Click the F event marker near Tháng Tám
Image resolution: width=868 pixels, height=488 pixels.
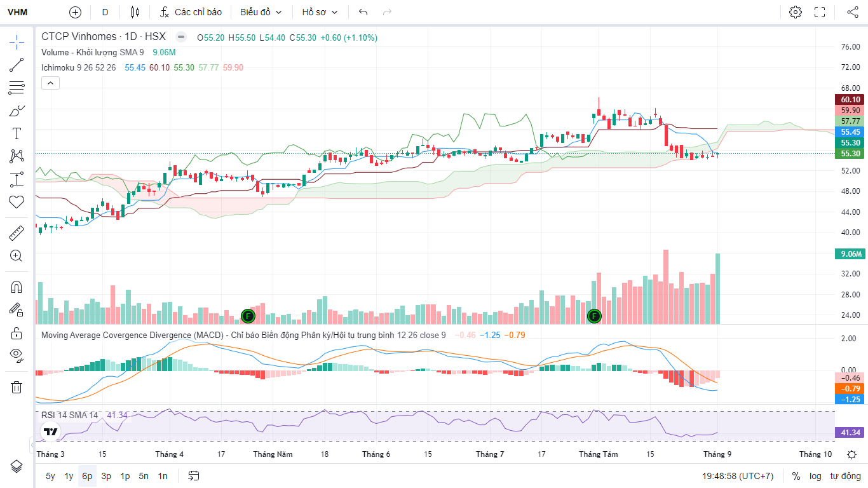click(594, 315)
